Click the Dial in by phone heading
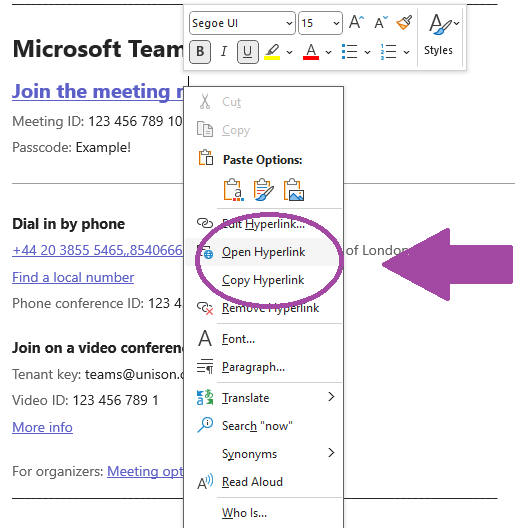The width and height of the screenshot is (515, 528). 68,224
